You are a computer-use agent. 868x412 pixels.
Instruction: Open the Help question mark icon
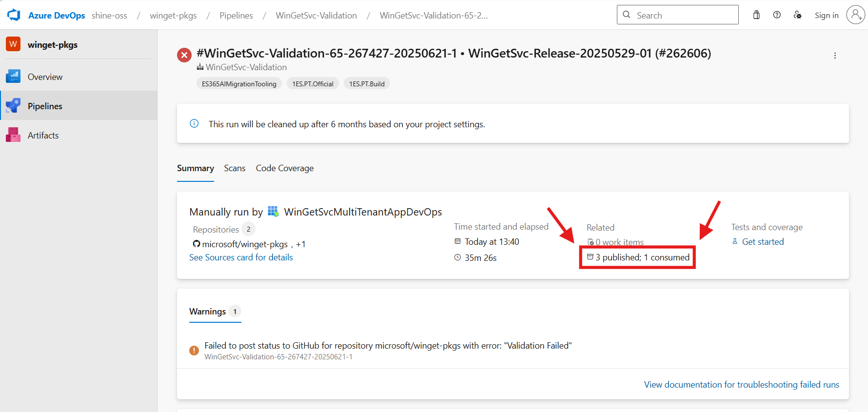(x=777, y=15)
